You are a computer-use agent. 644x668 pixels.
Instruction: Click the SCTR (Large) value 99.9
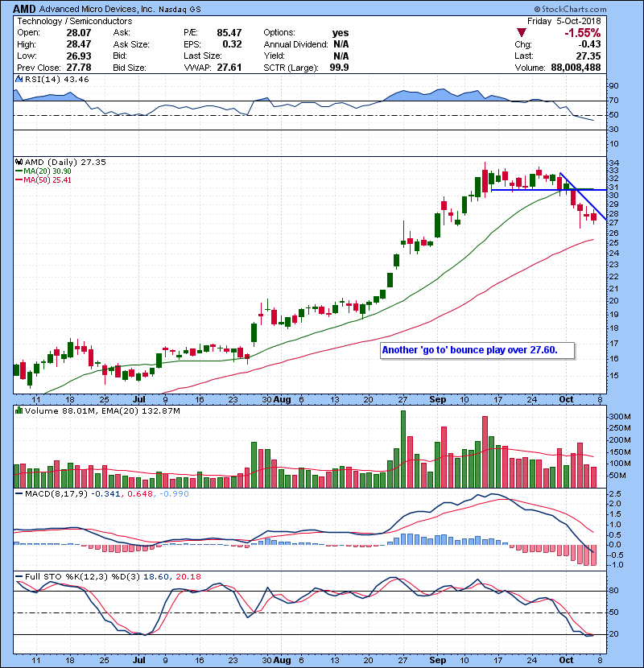point(339,68)
